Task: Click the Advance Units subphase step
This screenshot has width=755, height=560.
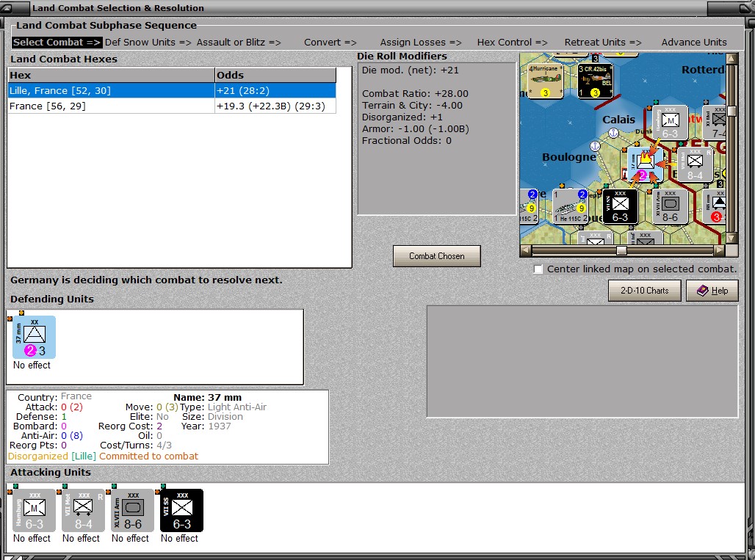Action: [694, 43]
